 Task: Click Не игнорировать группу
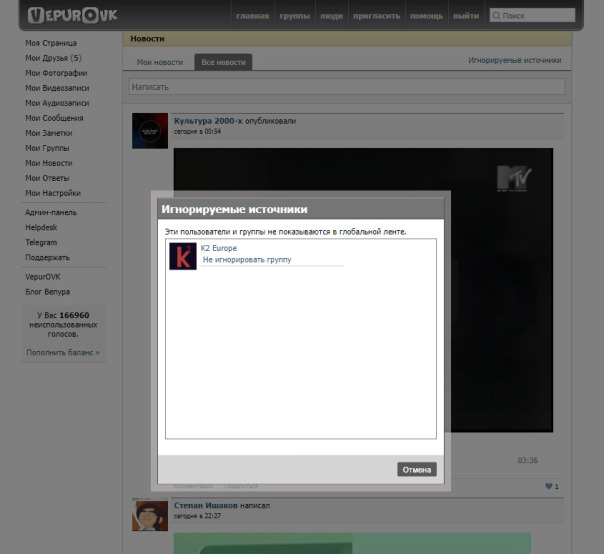point(247,260)
